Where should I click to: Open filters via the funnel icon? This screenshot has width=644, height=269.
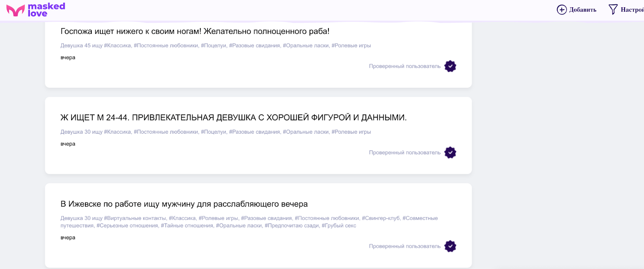(613, 10)
